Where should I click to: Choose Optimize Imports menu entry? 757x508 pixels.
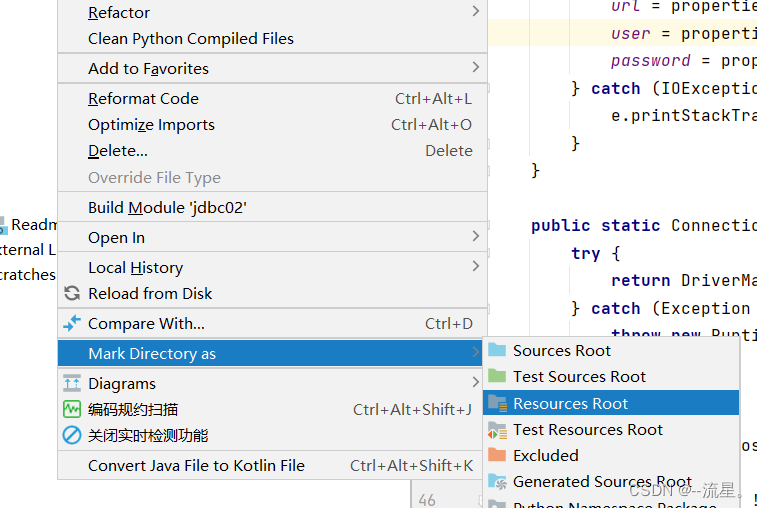[x=151, y=125]
